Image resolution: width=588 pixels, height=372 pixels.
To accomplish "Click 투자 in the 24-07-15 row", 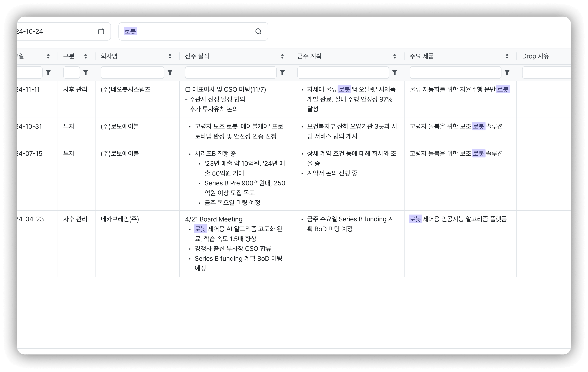I will point(69,154).
